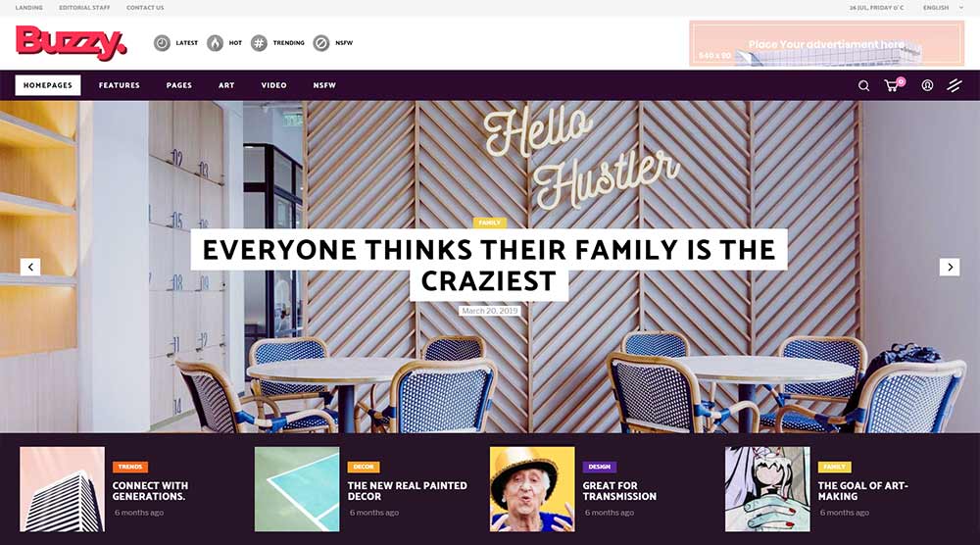Screen dimensions: 980x545
Task: Advance to the next slide arrow
Action: 950,267
